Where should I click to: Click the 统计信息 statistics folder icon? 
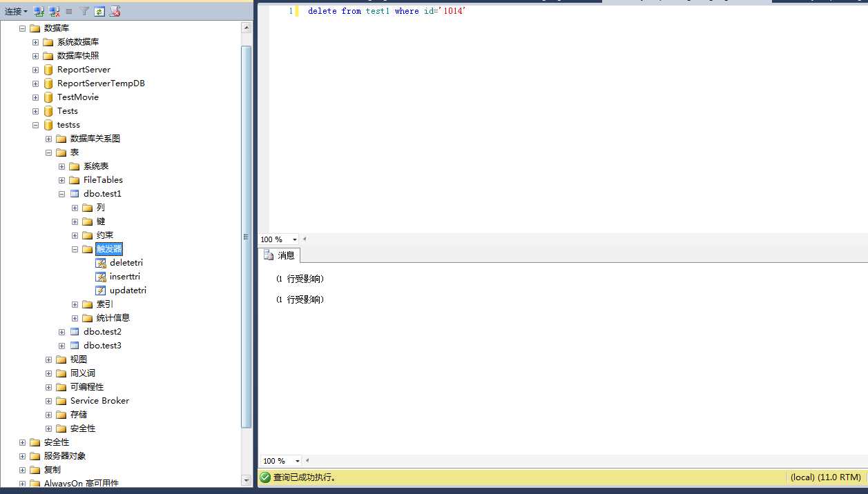(x=87, y=318)
